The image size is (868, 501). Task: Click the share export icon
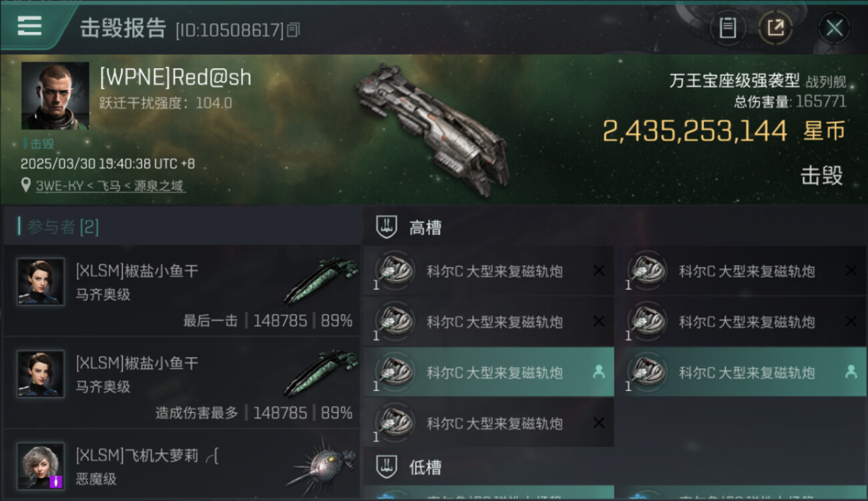(775, 28)
